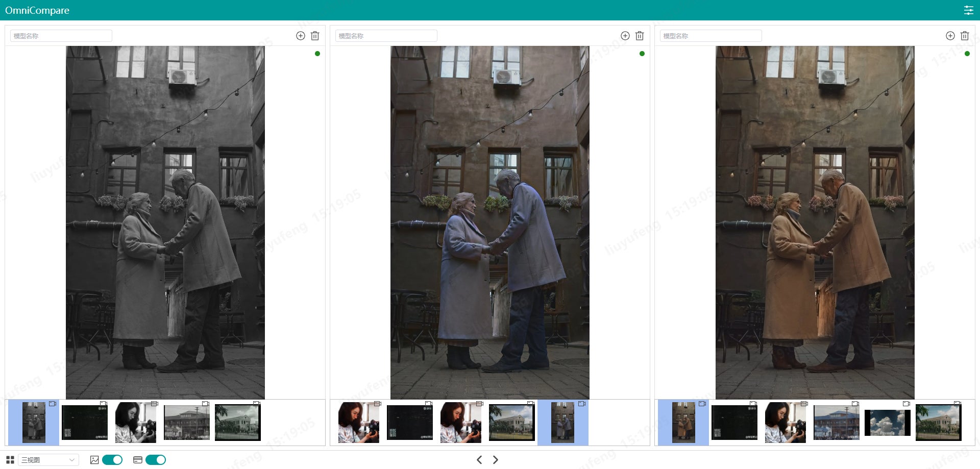Click the add icon in middle panel
Image resolution: width=980 pixels, height=469 pixels.
[625, 36]
